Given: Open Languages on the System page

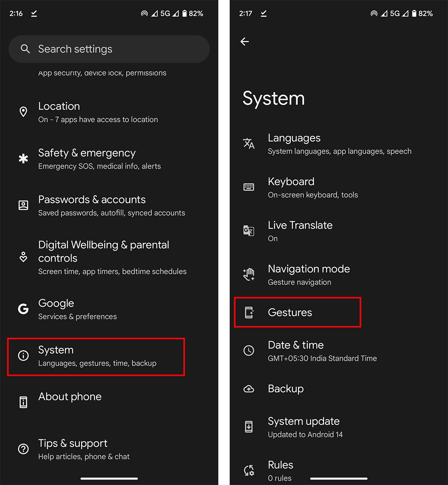Looking at the screenshot, I should coord(339,144).
